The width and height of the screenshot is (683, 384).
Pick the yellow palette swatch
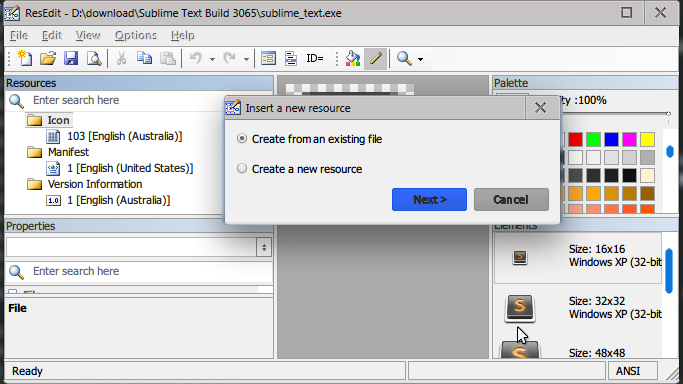[647, 139]
